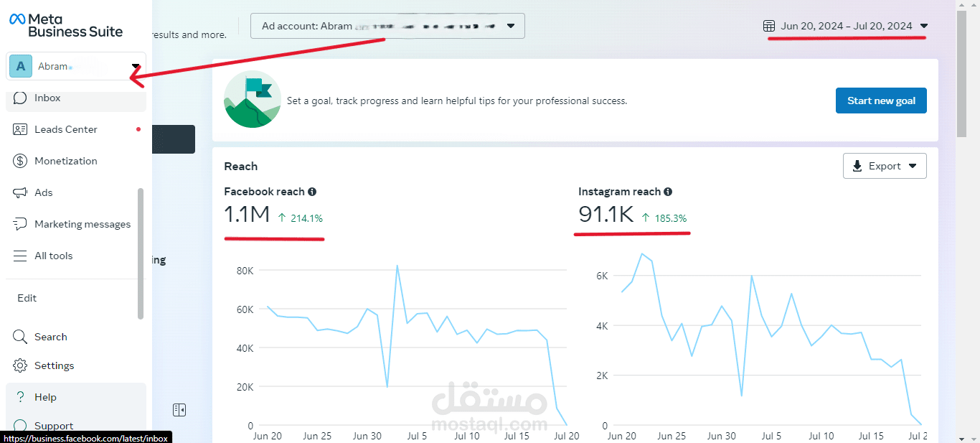Click the Facebook reach chart Jun 20 label

pyautogui.click(x=267, y=436)
